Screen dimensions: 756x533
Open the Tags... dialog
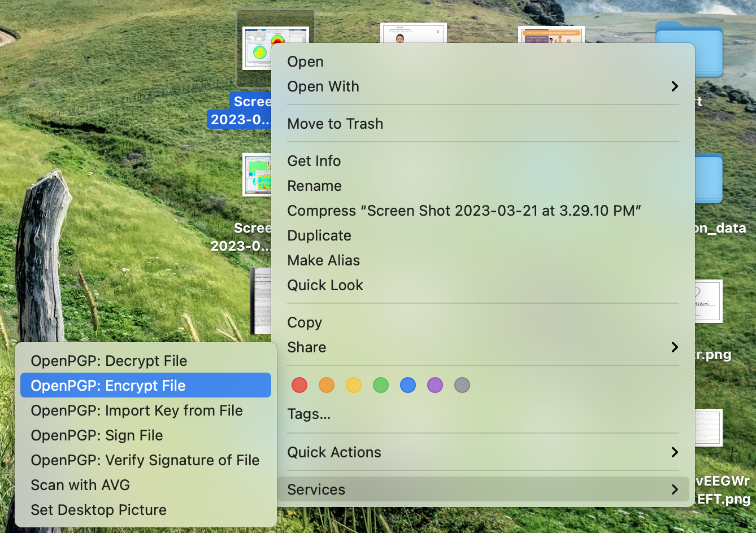point(483,414)
